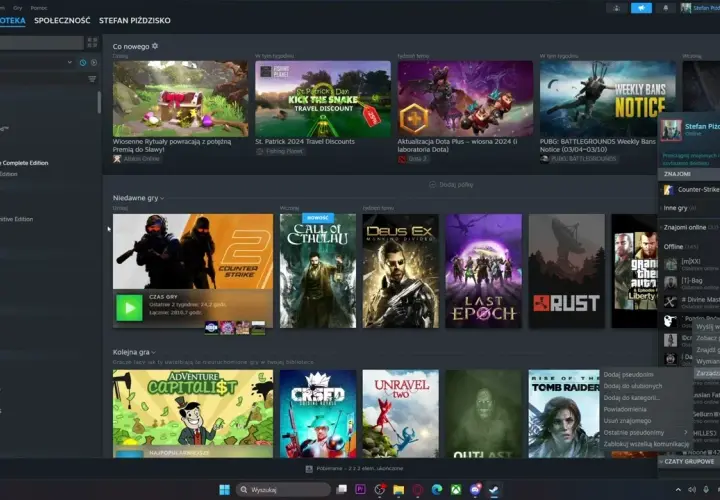Select Dodaj pseudonim in context menu
The width and height of the screenshot is (720, 500).
point(628,375)
